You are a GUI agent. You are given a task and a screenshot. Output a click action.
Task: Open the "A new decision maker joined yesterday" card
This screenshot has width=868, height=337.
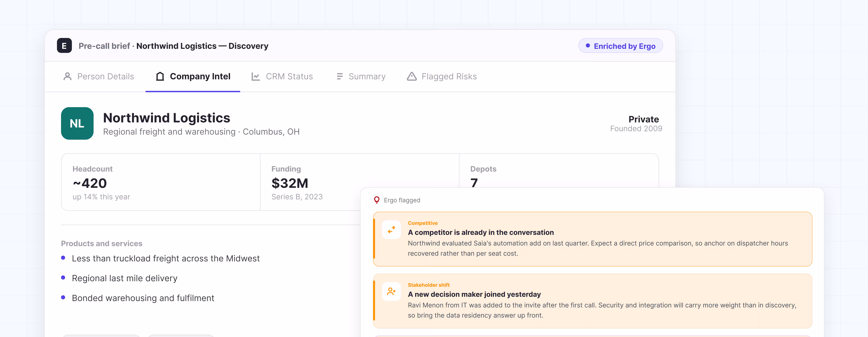593,301
